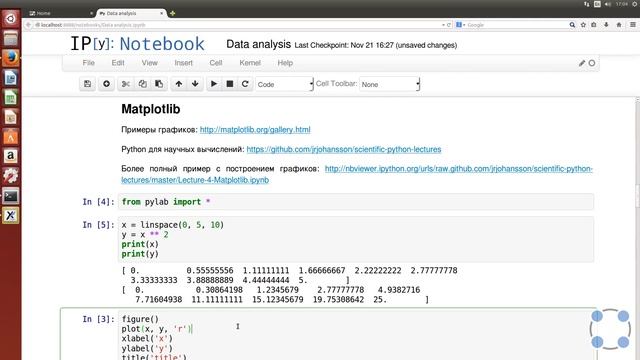Copy the selected cell from the toolbar
The height and width of the screenshot is (360, 640).
[142, 84]
